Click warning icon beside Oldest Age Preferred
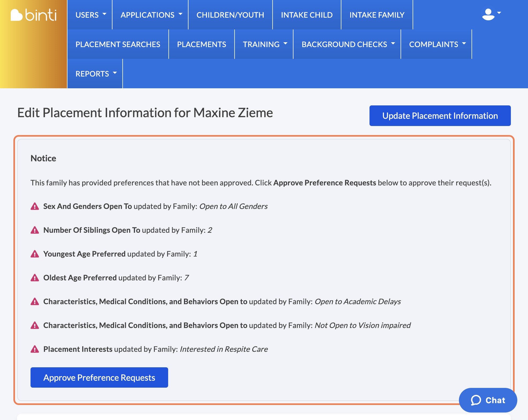The height and width of the screenshot is (420, 528). 35,278
